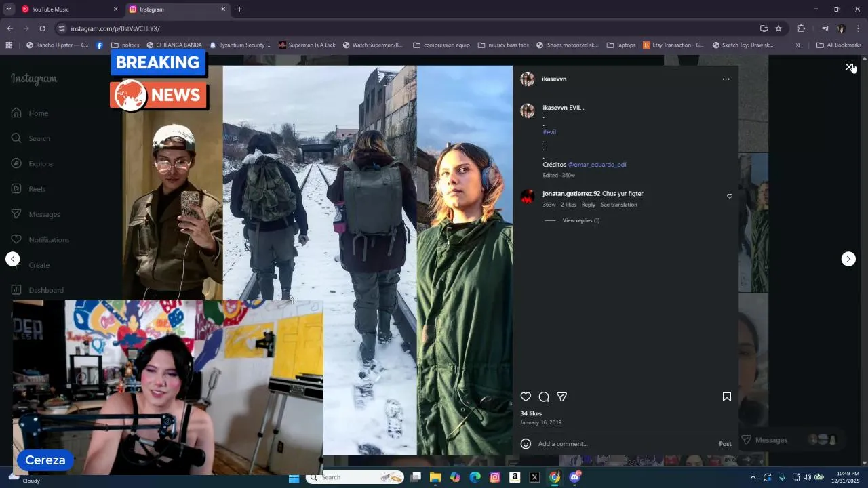Open the Chrome three-dot menu
This screenshot has width=868, height=488.
tap(858, 28)
